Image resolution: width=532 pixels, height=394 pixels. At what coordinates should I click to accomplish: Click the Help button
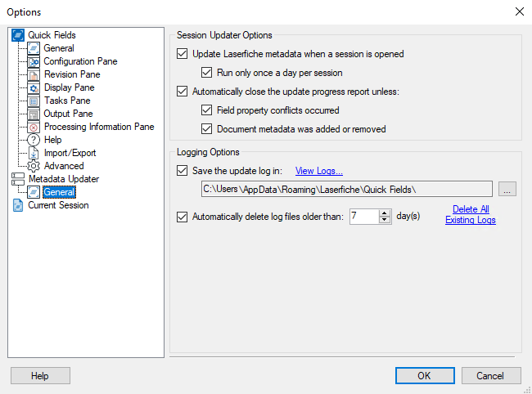[x=40, y=376]
